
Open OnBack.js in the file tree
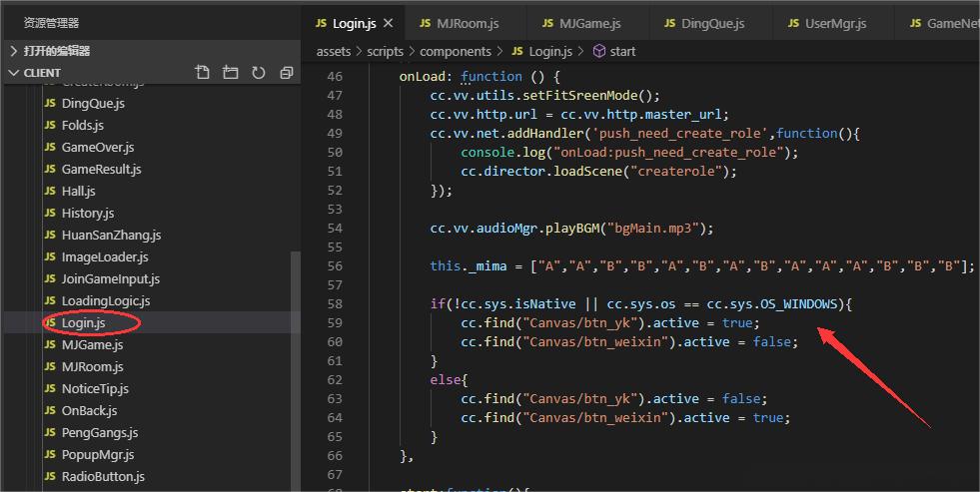(89, 410)
